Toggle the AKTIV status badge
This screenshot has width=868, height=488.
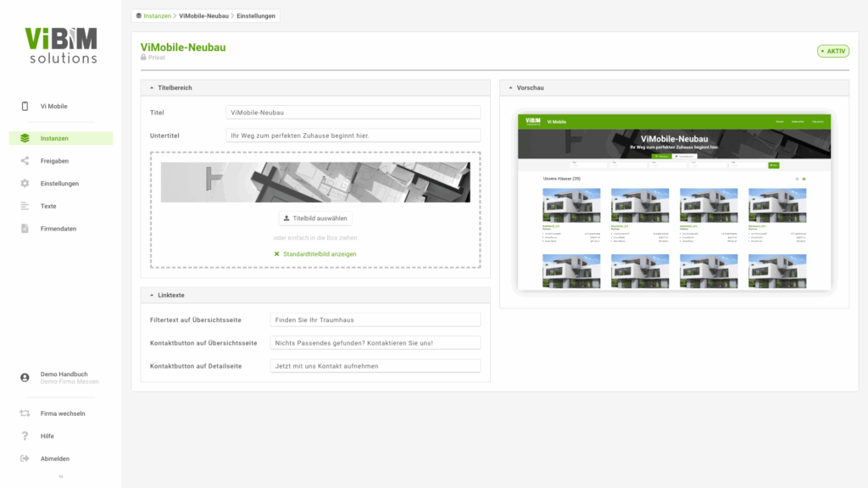pyautogui.click(x=832, y=51)
